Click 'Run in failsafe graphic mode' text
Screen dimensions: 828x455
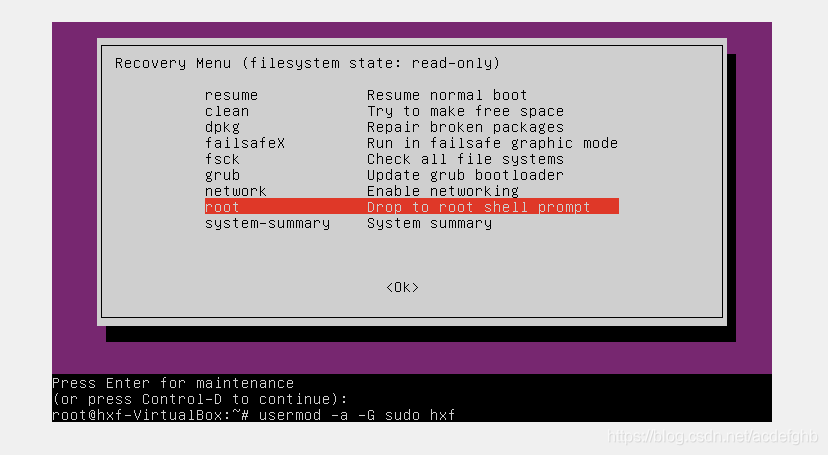click(492, 143)
